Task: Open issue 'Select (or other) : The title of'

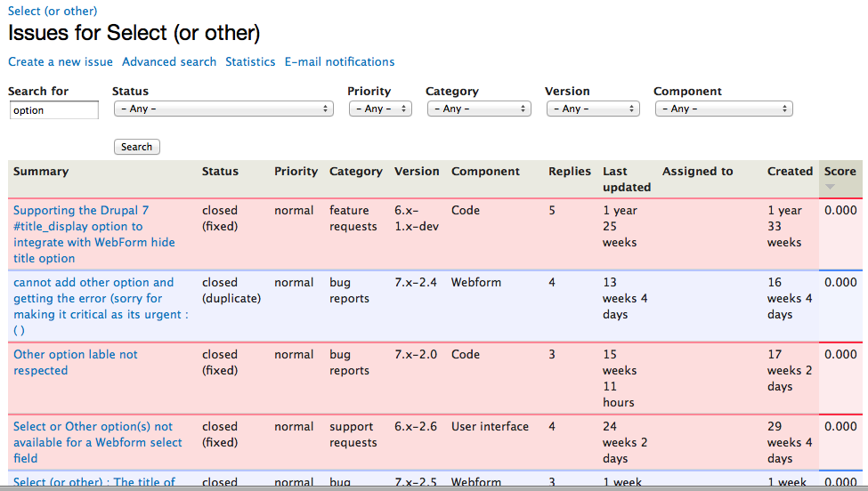Action: point(94,481)
